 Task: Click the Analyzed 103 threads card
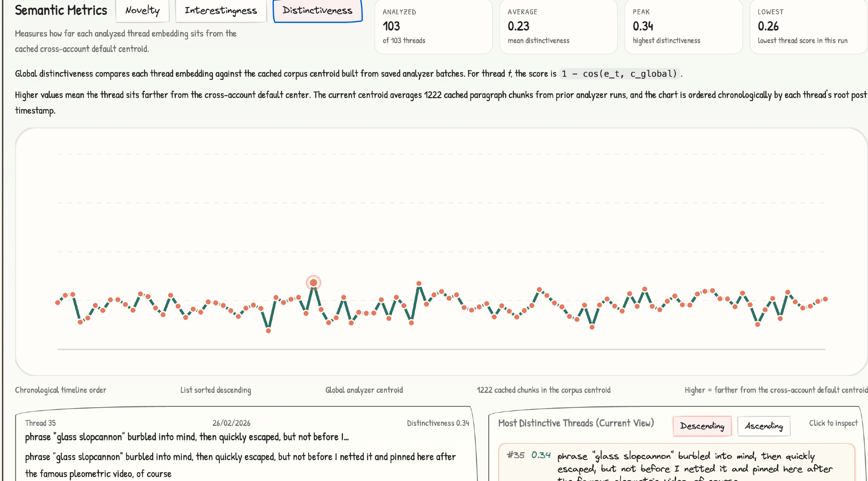coord(433,27)
